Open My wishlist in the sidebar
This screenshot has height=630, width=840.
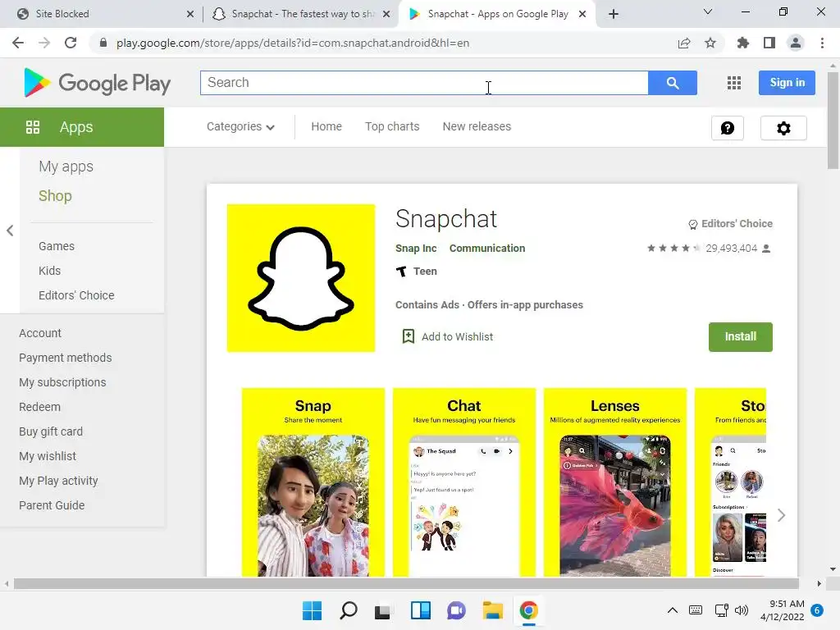point(48,456)
